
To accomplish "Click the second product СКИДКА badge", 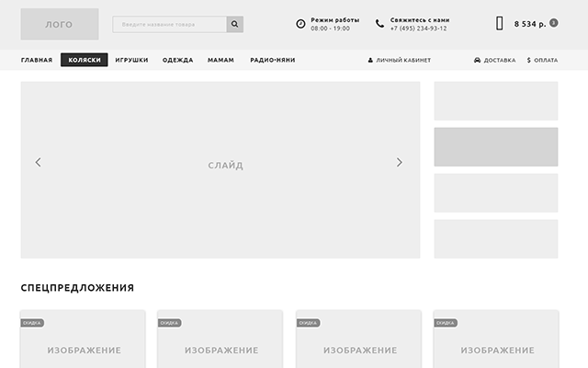I will 169,323.
